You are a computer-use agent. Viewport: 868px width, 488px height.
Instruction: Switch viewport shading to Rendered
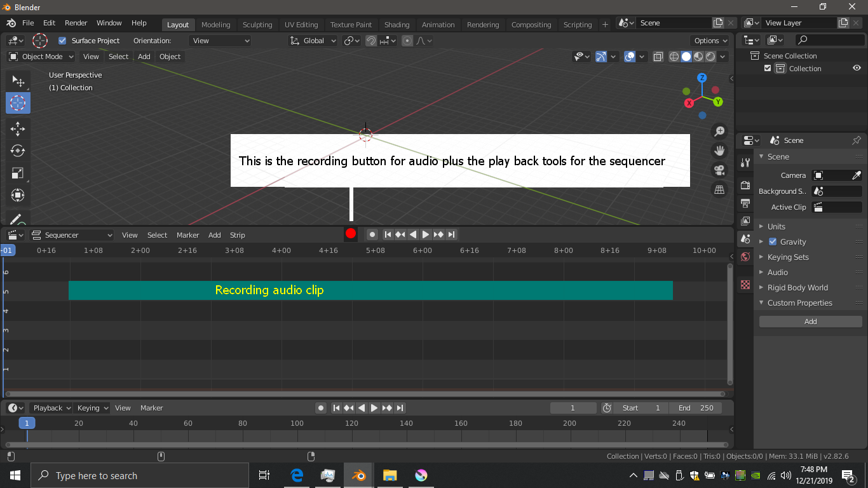click(x=710, y=57)
